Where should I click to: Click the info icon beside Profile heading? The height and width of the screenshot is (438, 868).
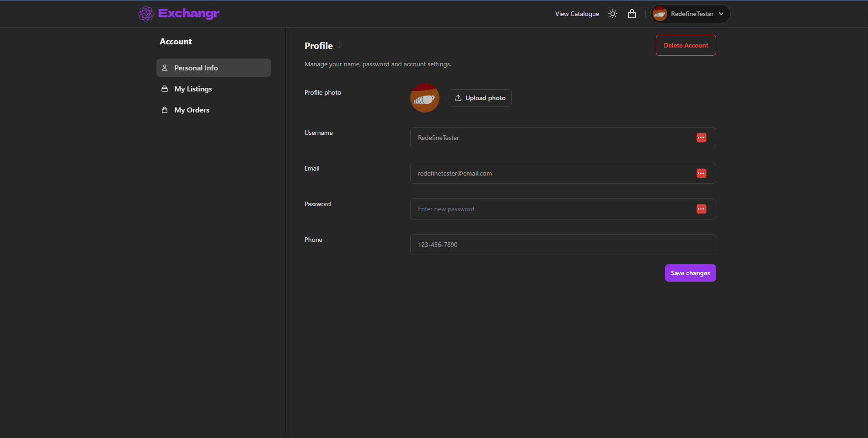(x=339, y=45)
